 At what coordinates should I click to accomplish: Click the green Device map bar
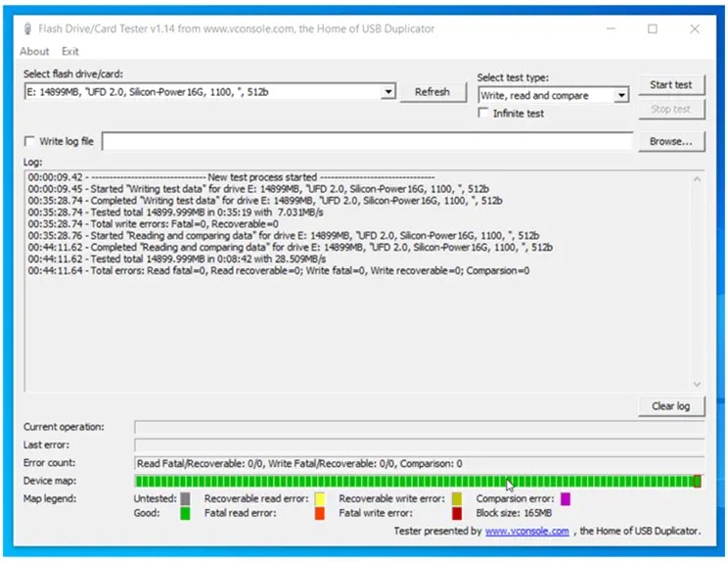[419, 481]
